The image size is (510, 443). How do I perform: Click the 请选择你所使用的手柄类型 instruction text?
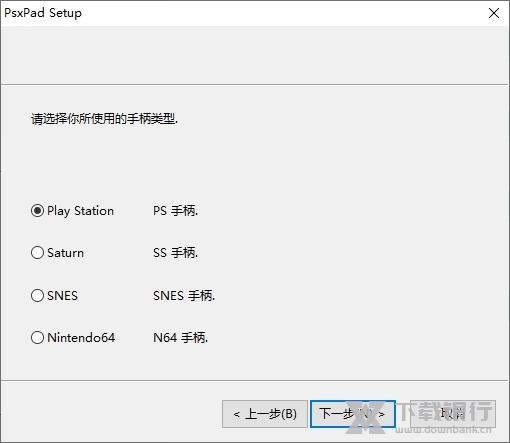click(104, 119)
